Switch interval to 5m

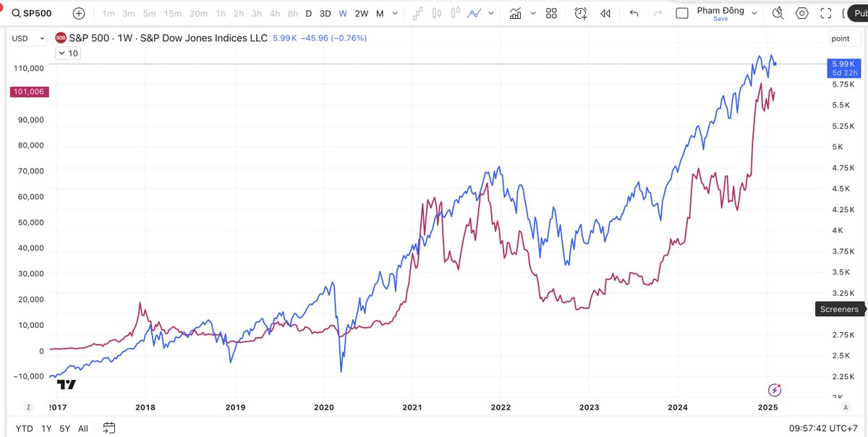coord(149,13)
